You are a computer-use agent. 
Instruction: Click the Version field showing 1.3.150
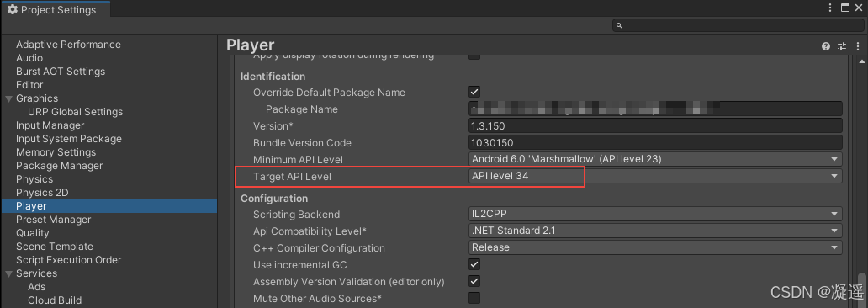click(655, 125)
